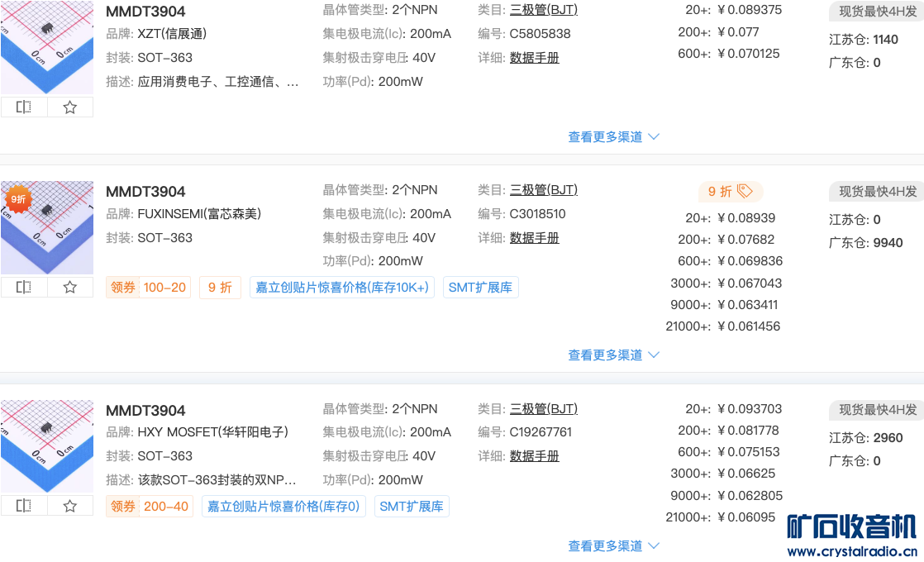Select brand XZT(信展通)

point(172,34)
